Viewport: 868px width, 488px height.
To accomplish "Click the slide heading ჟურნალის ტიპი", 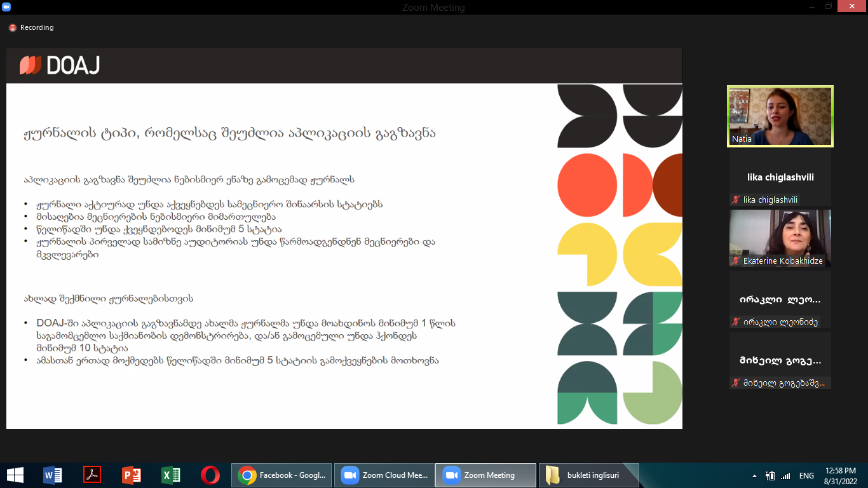I will pyautogui.click(x=230, y=134).
